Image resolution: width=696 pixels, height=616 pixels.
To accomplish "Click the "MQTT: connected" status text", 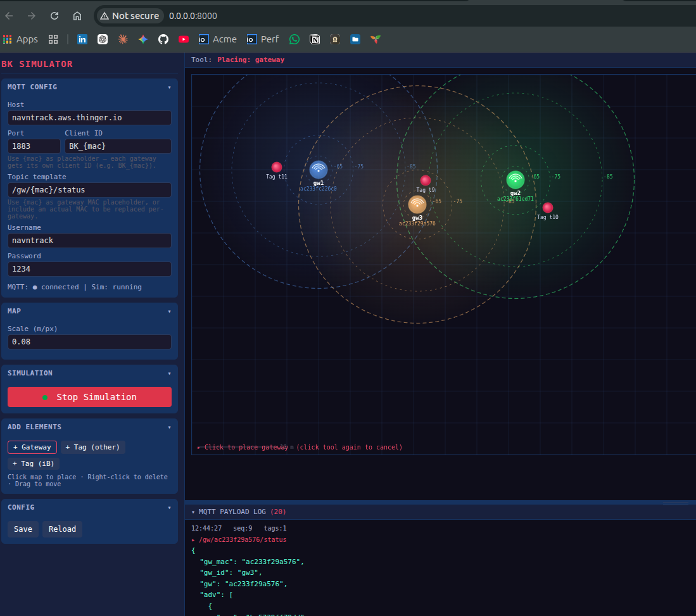I will coord(43,287).
